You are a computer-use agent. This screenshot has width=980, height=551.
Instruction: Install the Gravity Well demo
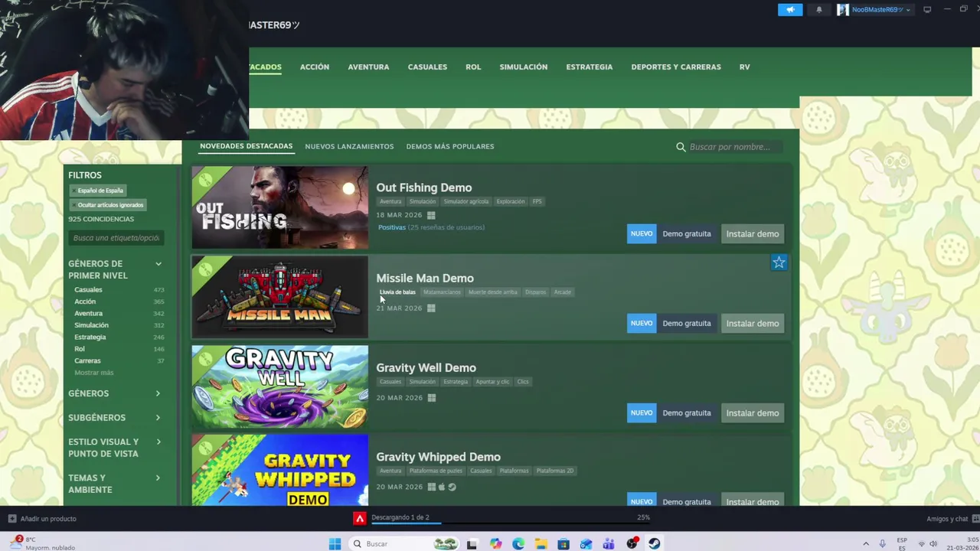click(x=752, y=413)
